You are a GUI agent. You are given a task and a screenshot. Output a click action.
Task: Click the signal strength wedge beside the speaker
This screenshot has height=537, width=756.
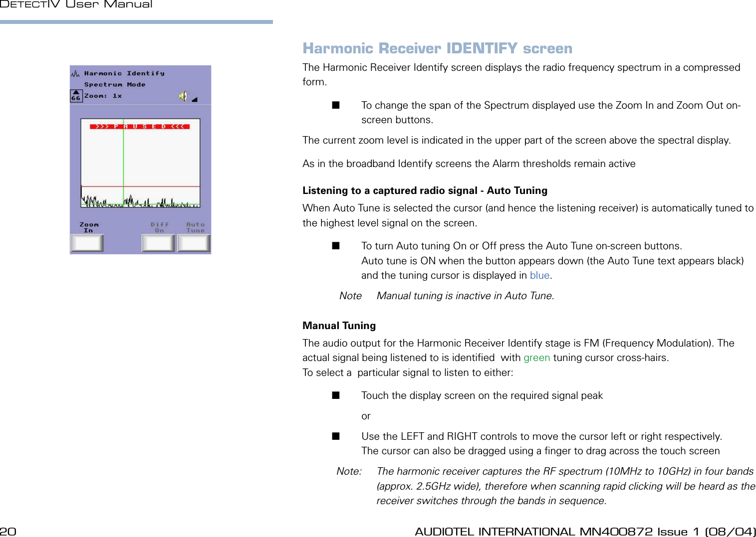click(x=195, y=100)
